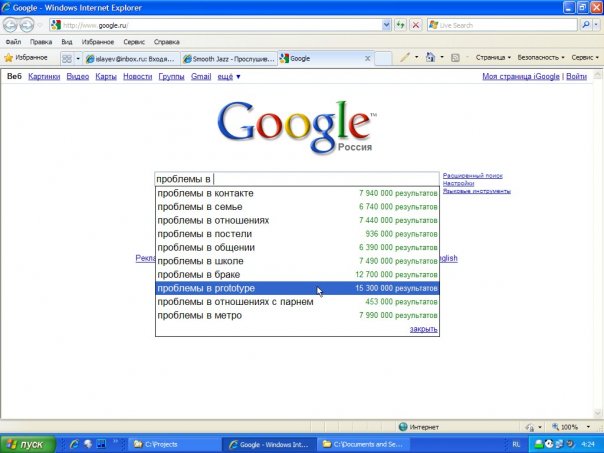This screenshot has width=604, height=453.
Task: Click 'закрыть' link to close suggestions
Action: [423, 329]
